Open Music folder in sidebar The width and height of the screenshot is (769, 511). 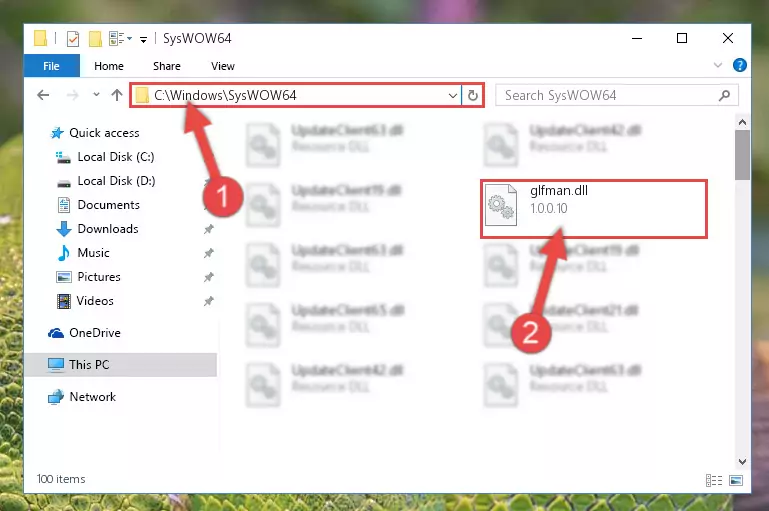(93, 253)
